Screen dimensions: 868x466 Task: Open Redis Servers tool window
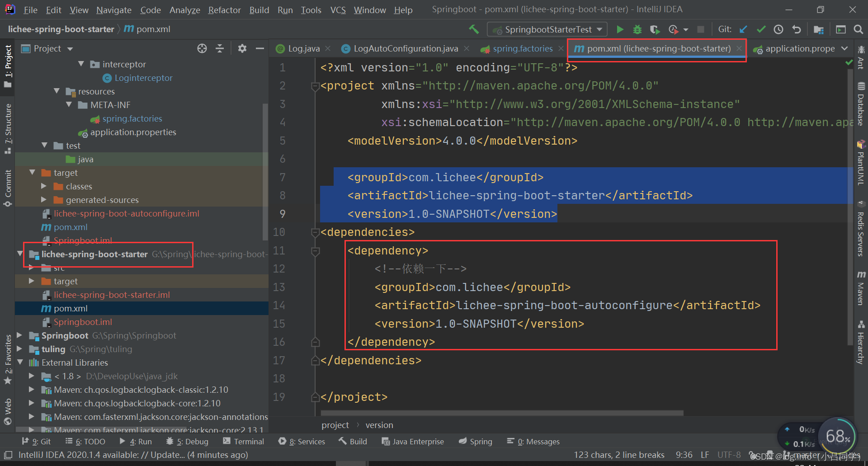tap(861, 229)
